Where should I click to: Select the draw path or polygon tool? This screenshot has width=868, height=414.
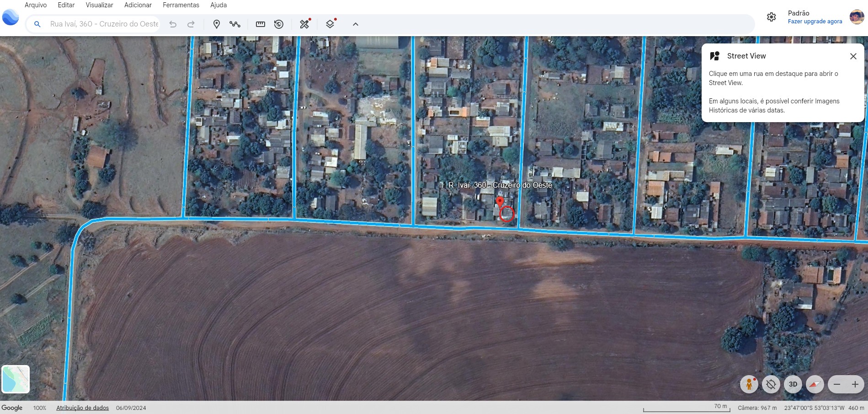pos(235,24)
